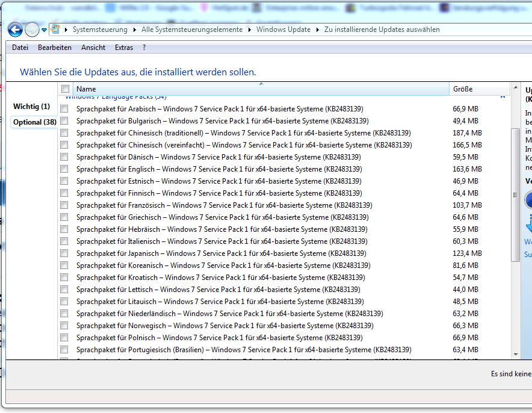Select the Sprachpaket für Japanisch row text
Viewport: 532px width, 413px height.
coord(221,253)
